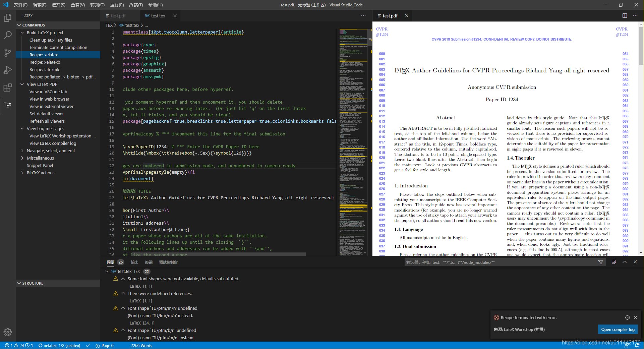Open Source Control view

click(7, 53)
